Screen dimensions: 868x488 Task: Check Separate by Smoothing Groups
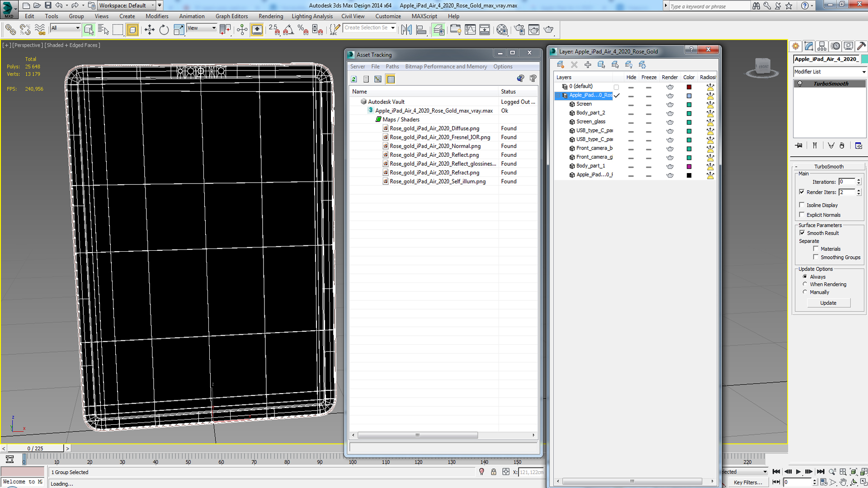click(x=816, y=257)
